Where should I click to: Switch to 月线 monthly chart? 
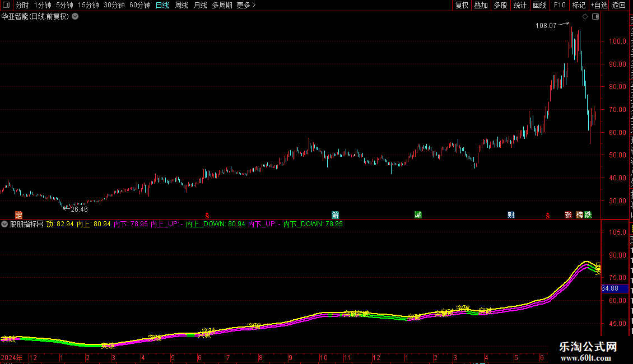click(200, 5)
